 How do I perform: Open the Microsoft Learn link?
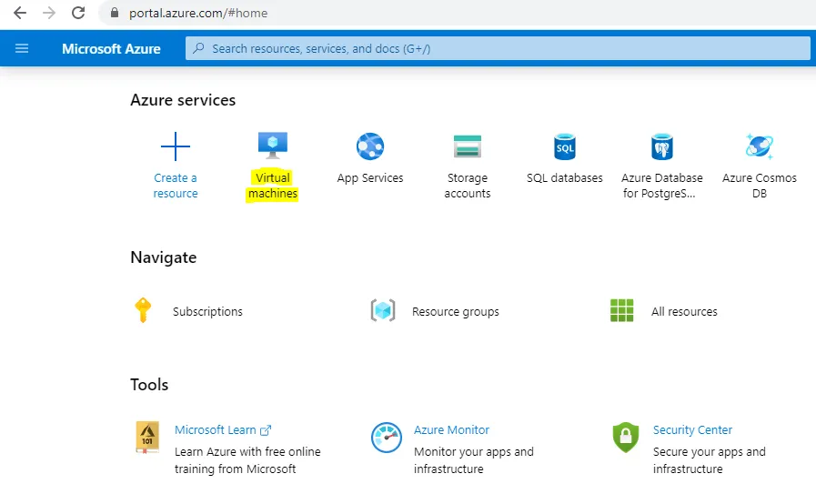click(216, 430)
